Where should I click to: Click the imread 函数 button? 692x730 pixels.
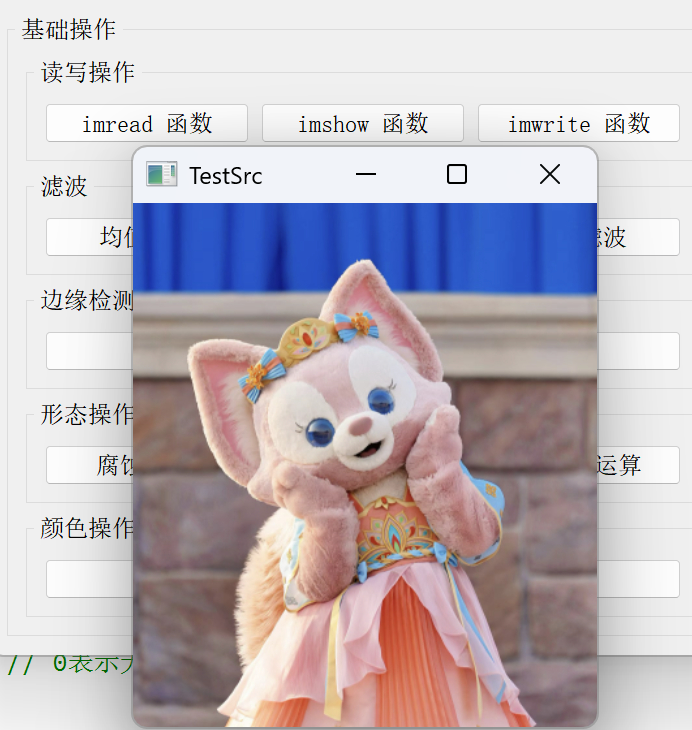coord(147,123)
